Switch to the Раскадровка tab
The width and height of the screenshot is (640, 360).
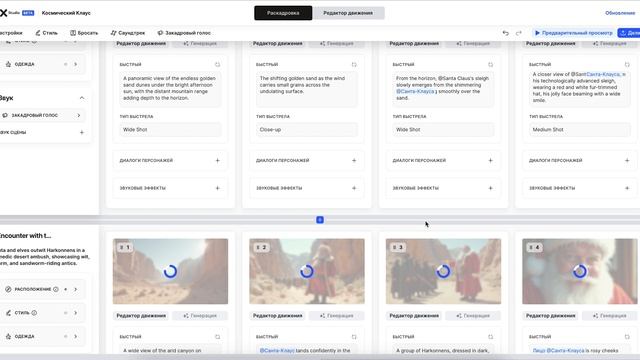point(283,13)
